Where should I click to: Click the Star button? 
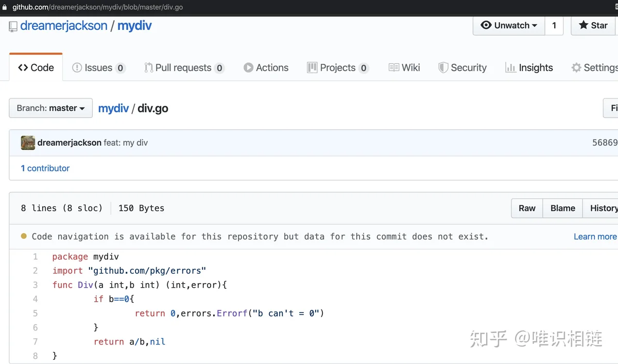(x=593, y=25)
